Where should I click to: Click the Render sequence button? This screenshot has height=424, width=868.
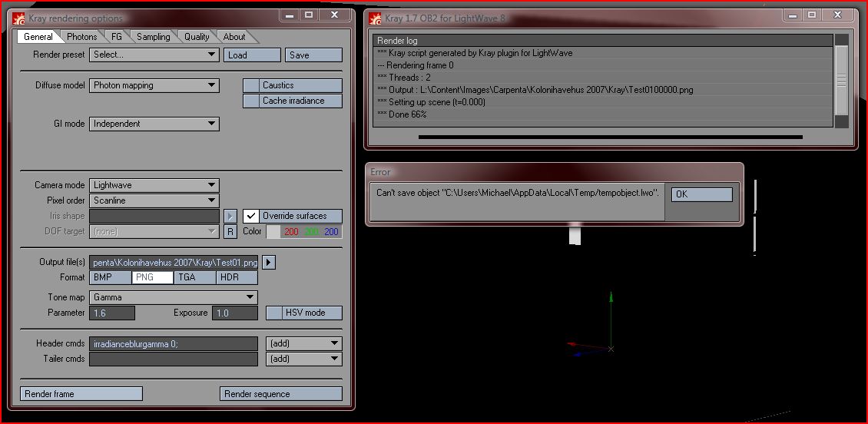(x=281, y=394)
